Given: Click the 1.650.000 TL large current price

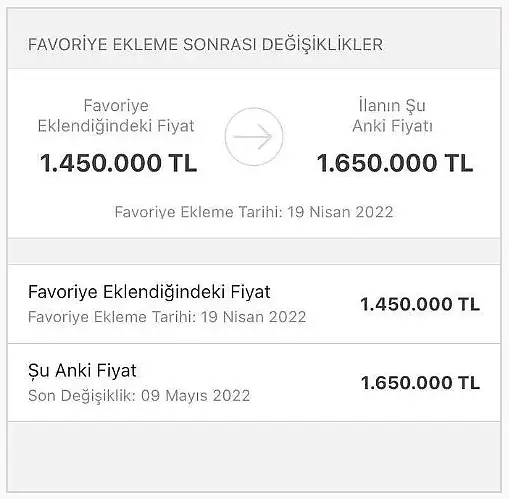Looking at the screenshot, I should pyautogui.click(x=395, y=163).
